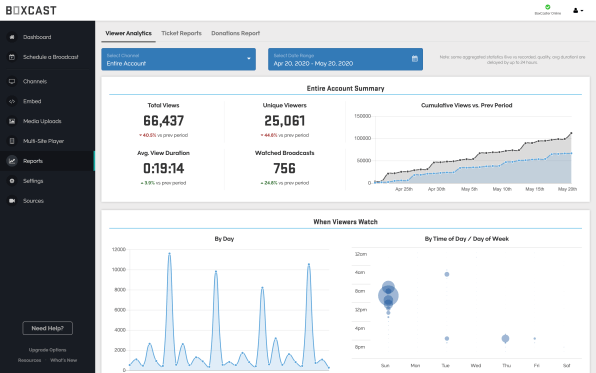The image size is (596, 373).
Task: Expand the Select Channel dropdown
Action: click(x=178, y=59)
